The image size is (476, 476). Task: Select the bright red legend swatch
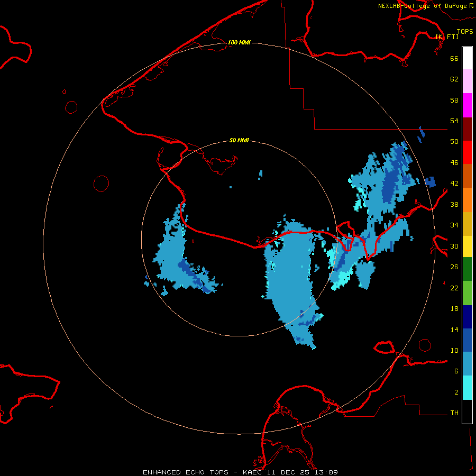pos(467,152)
